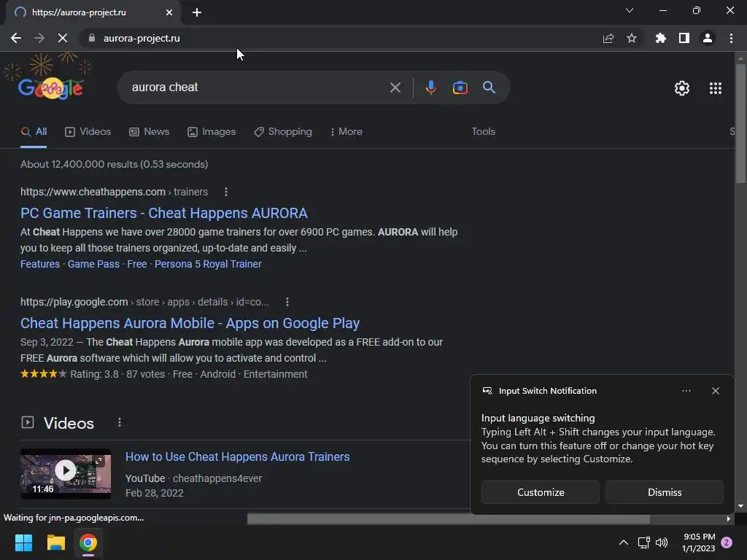Screen dimensions: 747x560
Task: Open the Game Pass sitelink
Action: [93, 264]
